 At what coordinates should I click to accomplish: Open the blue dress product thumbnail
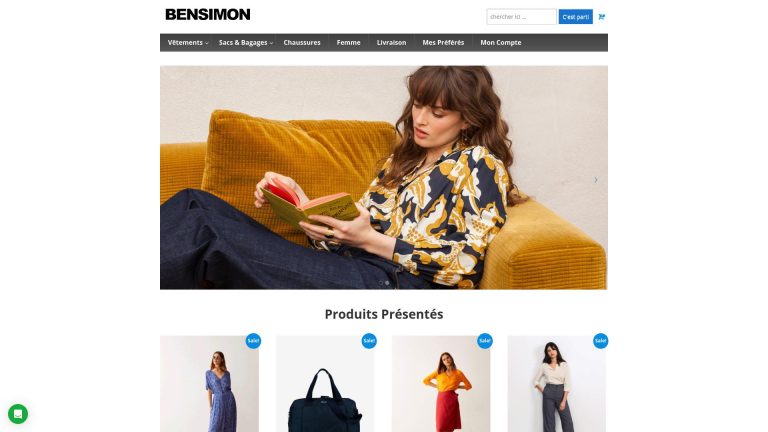(x=209, y=384)
